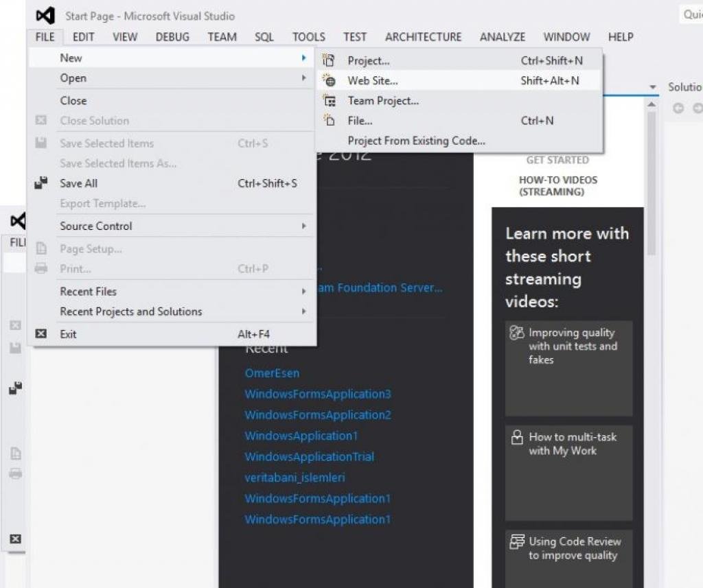The image size is (703, 588).
Task: Click the Save All disks icon
Action: point(41,183)
